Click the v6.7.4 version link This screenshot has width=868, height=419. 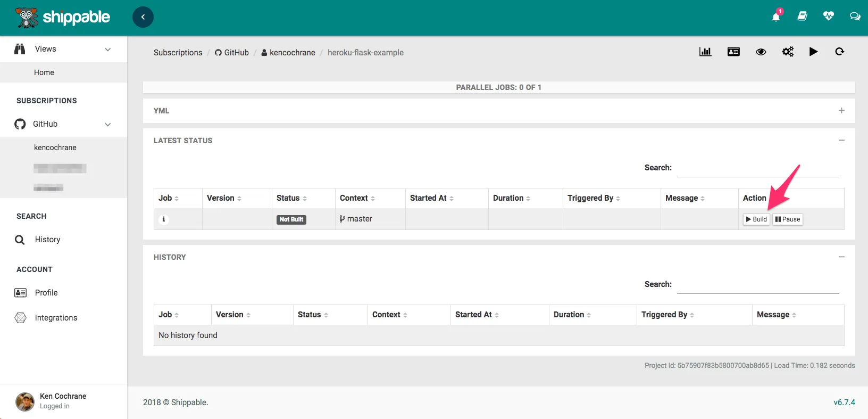point(844,402)
